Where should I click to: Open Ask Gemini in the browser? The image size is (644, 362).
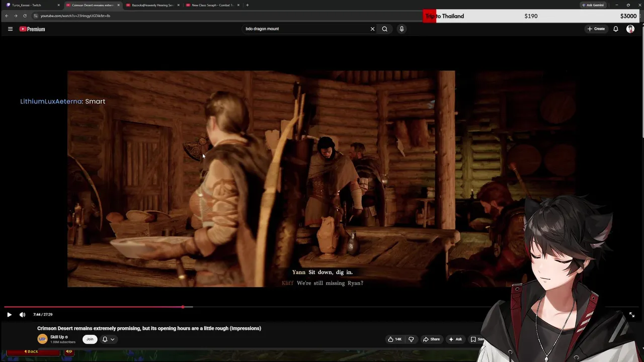click(593, 5)
